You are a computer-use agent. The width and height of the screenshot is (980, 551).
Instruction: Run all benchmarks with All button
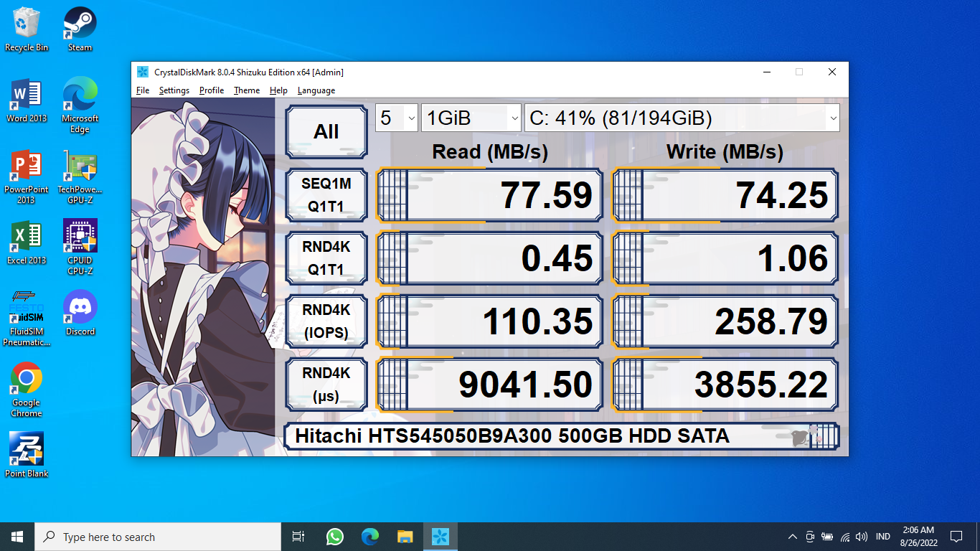point(326,132)
